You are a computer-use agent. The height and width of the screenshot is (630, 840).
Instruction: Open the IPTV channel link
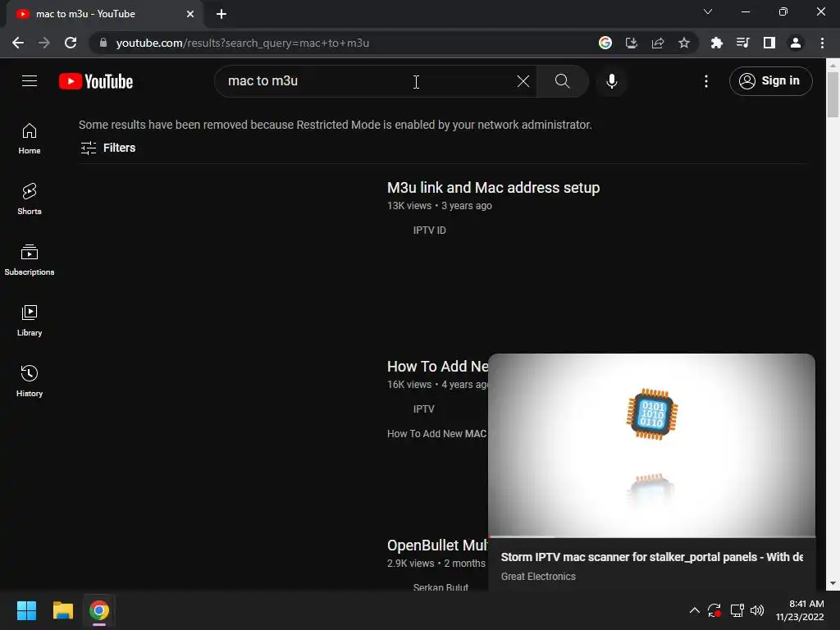[x=423, y=409]
